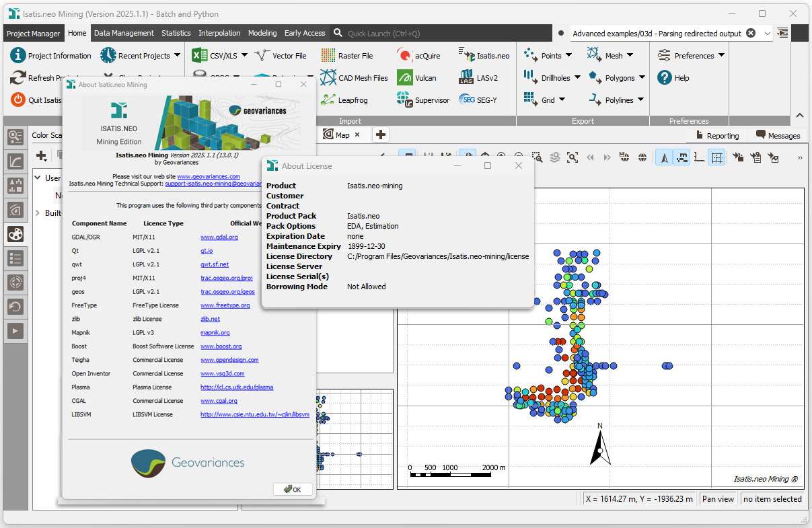This screenshot has height=528, width=812.
Task: Expand the Built-in tree node
Action: 38,213
